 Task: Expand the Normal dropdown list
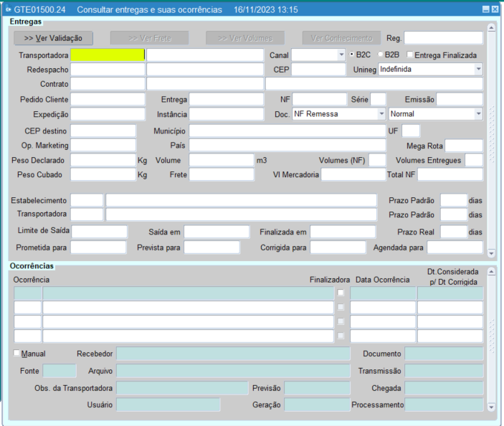(478, 113)
